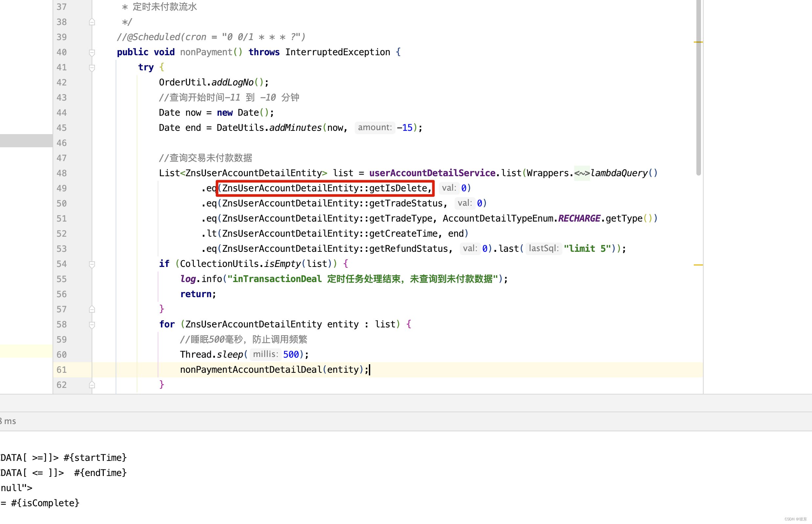Click line number 46 in the gutter
The height and width of the screenshot is (524, 812).
[61, 143]
